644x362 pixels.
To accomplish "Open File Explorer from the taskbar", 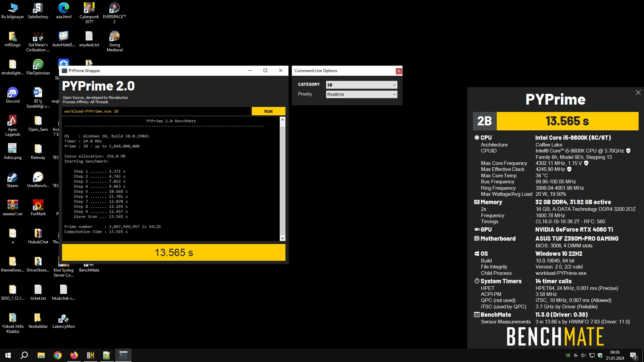I will pos(41,355).
